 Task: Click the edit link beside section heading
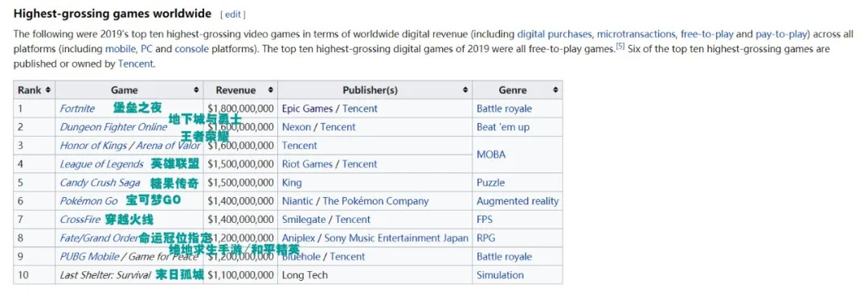click(232, 14)
